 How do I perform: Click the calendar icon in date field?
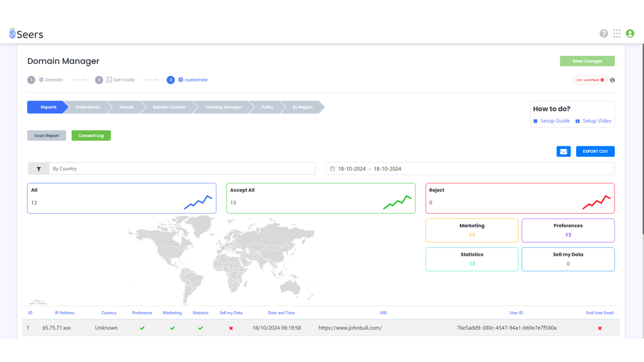(333, 169)
